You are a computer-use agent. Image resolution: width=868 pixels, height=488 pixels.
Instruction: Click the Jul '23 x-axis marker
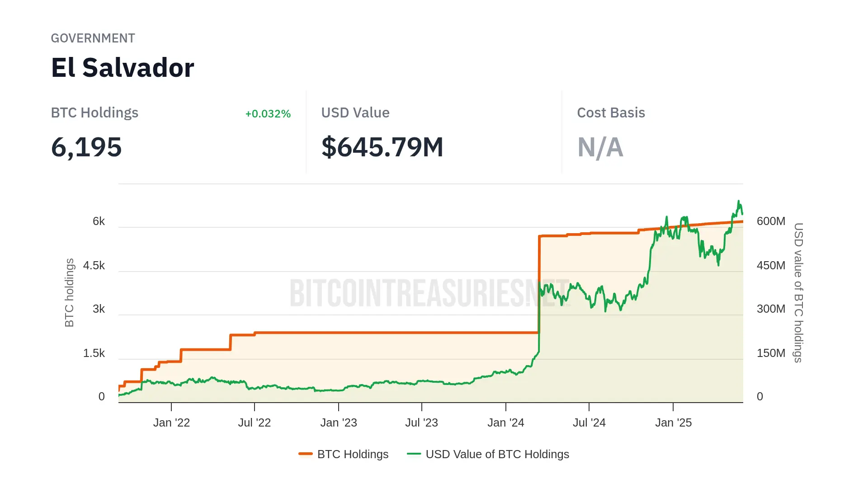[x=421, y=422]
